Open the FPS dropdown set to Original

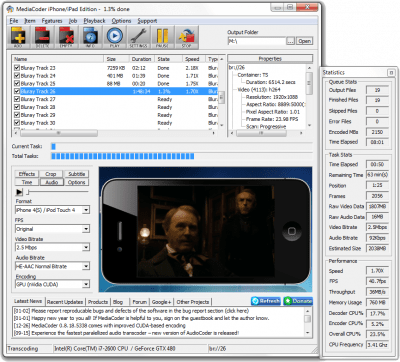pos(86,229)
